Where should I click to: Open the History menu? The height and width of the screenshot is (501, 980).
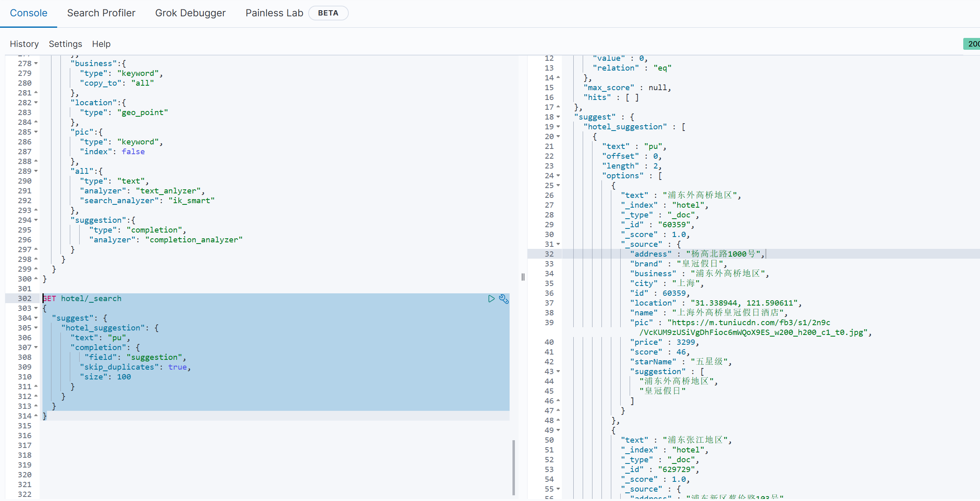(24, 44)
